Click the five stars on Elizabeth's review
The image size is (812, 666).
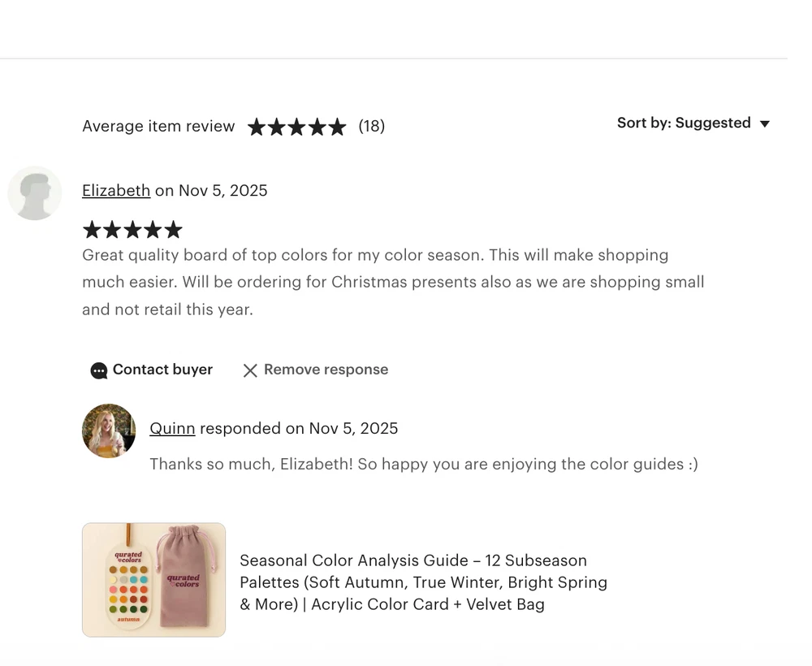(132, 230)
